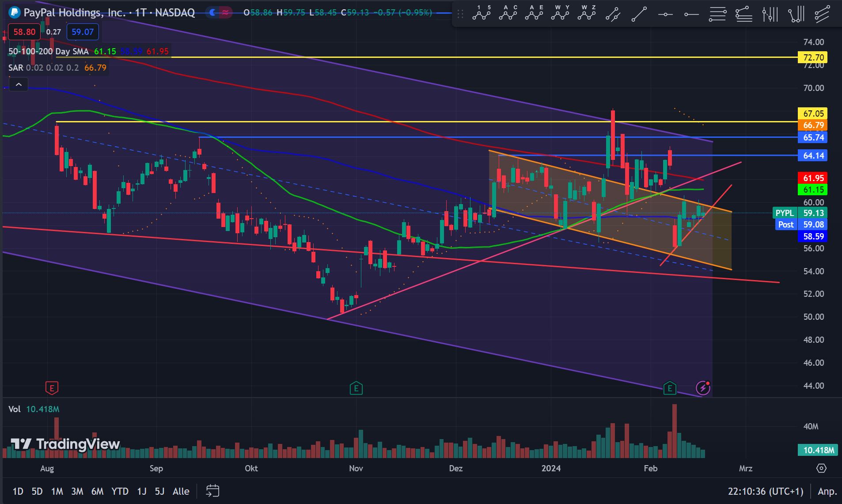The height and width of the screenshot is (504, 842).
Task: Click the PayPal Holdings, Inc. symbol title
Action: pos(75,12)
